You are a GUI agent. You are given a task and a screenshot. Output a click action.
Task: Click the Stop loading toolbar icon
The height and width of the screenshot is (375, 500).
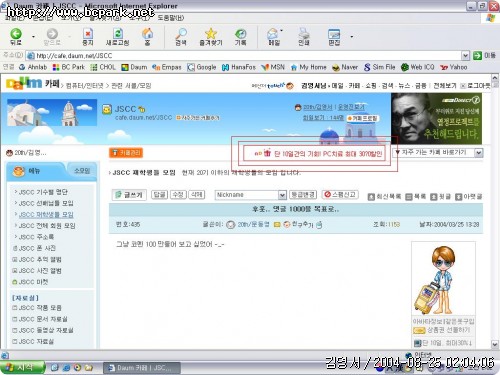(x=88, y=37)
